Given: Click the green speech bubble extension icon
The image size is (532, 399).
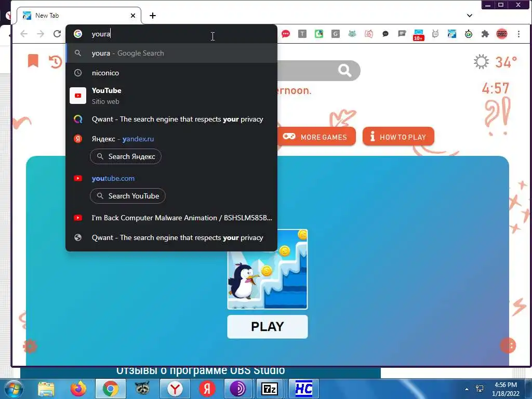Looking at the screenshot, I should [318, 34].
